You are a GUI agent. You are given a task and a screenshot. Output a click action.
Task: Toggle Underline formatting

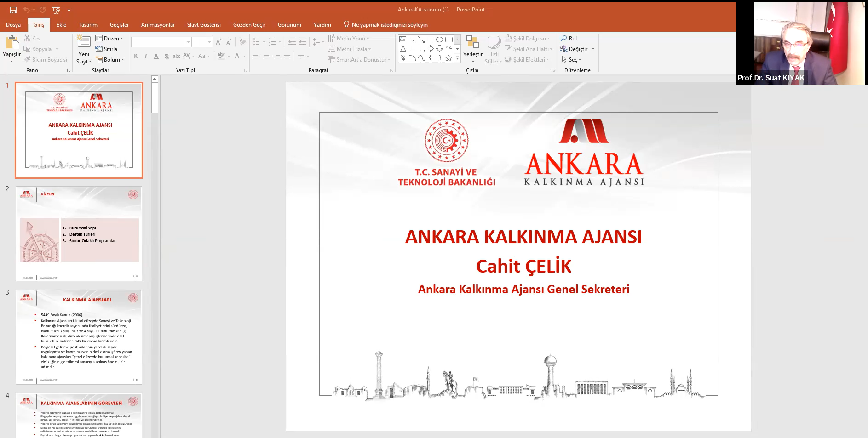[x=156, y=56]
